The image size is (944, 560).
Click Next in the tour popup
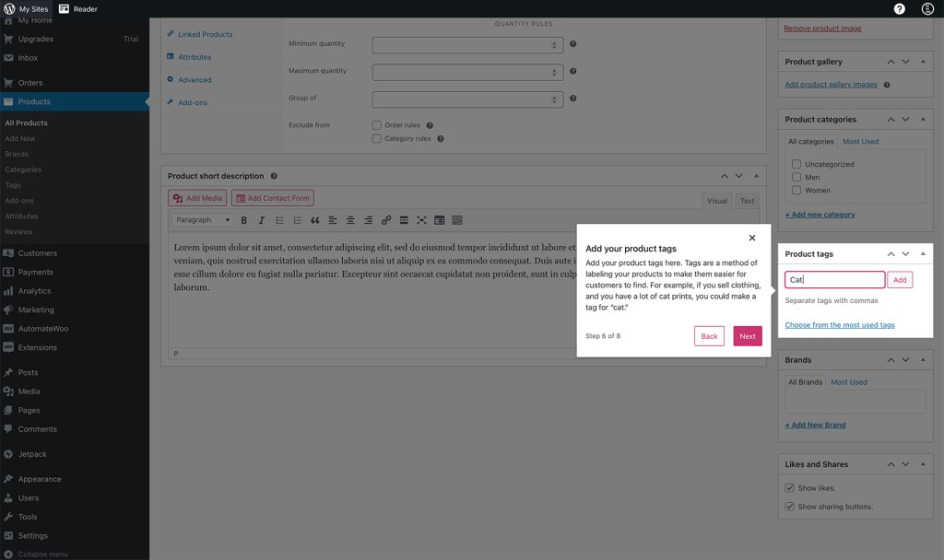[748, 336]
